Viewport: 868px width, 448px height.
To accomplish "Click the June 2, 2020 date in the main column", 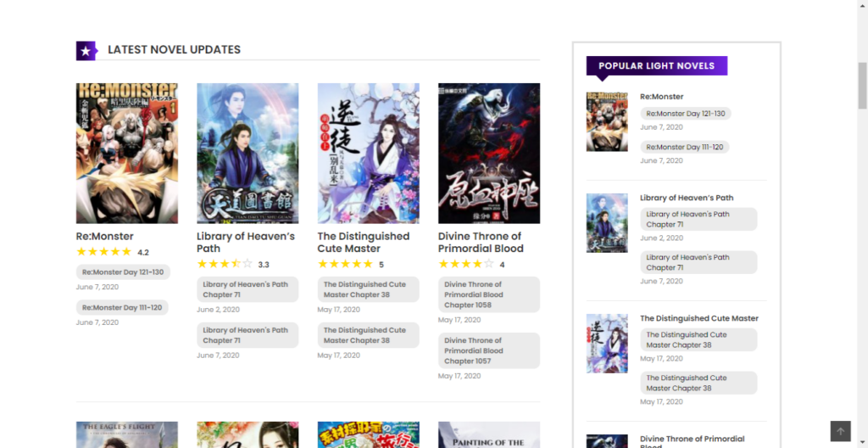I will pos(218,310).
